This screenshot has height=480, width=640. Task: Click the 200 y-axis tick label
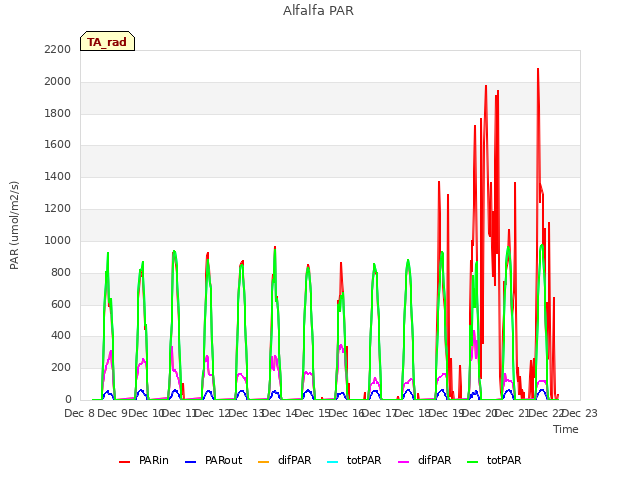tap(61, 368)
